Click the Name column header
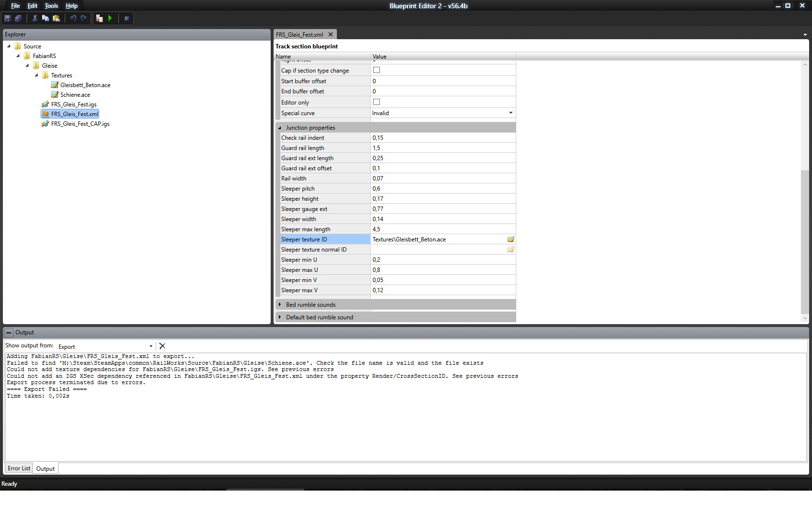Viewport: 812px width, 508px height. (322, 57)
